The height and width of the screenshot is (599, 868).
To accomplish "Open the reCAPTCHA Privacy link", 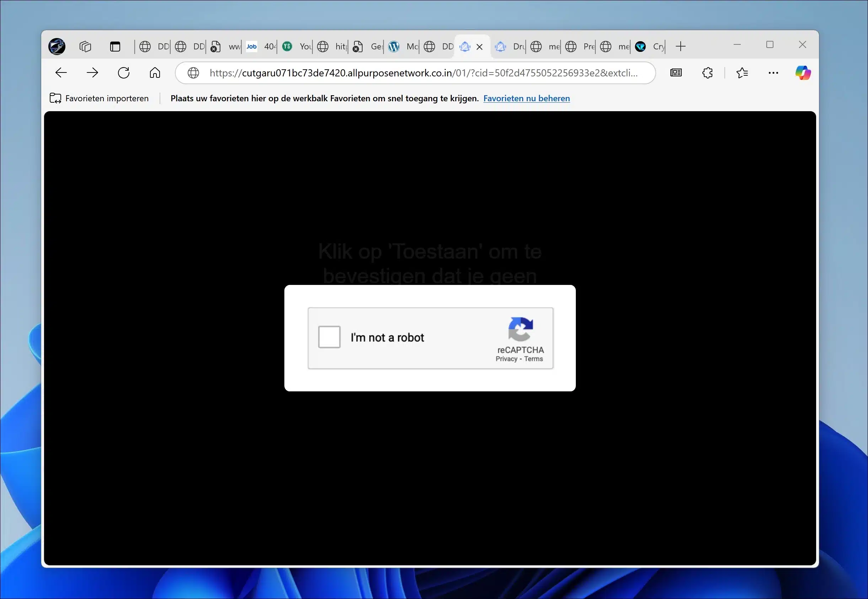I will pos(507,359).
